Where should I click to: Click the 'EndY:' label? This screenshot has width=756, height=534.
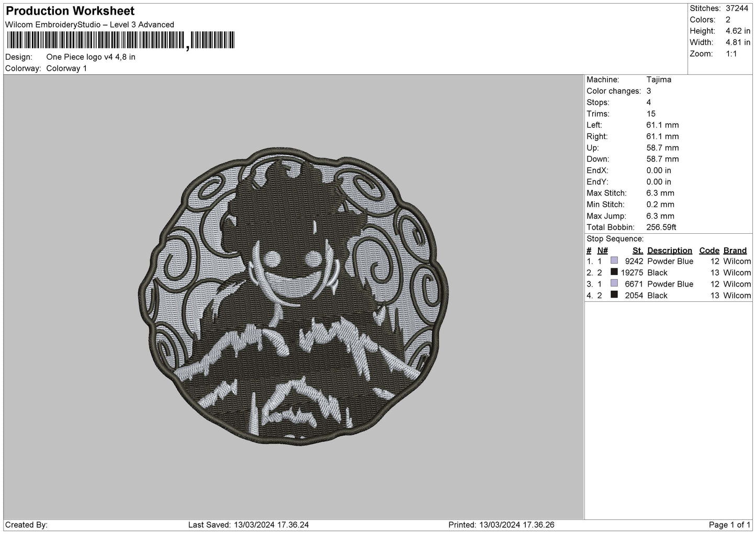597,182
